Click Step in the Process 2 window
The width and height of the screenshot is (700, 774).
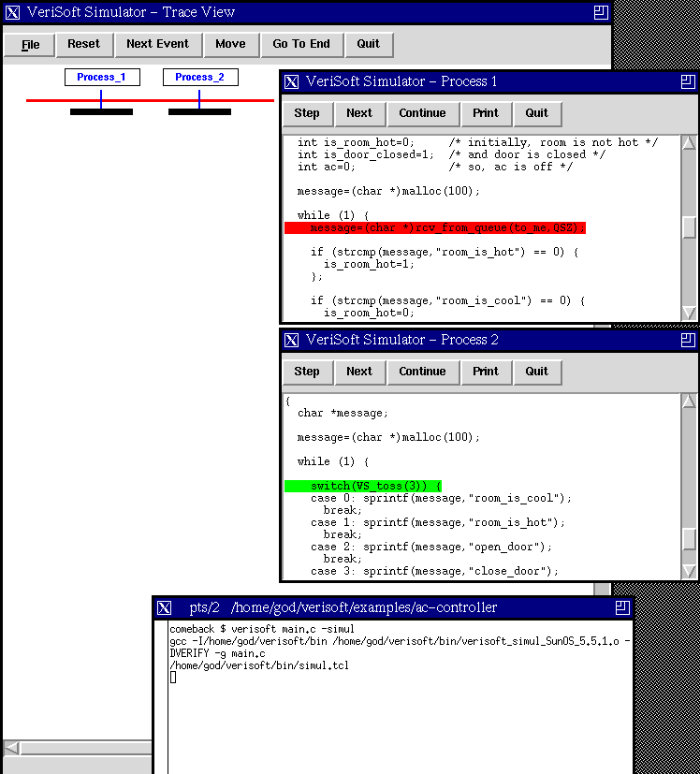[307, 372]
